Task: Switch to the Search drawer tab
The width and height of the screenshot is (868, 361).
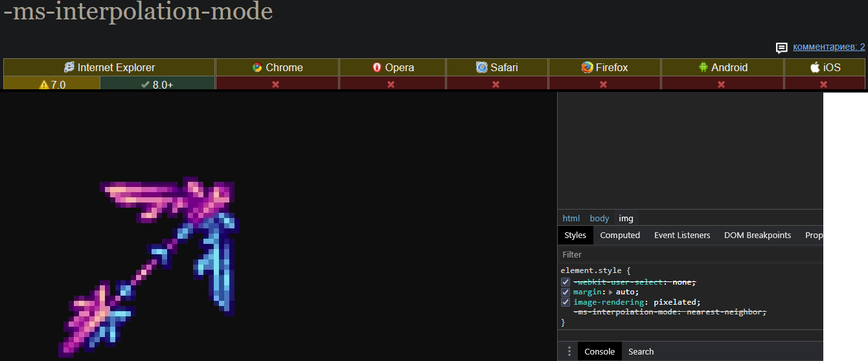Action: [641, 351]
